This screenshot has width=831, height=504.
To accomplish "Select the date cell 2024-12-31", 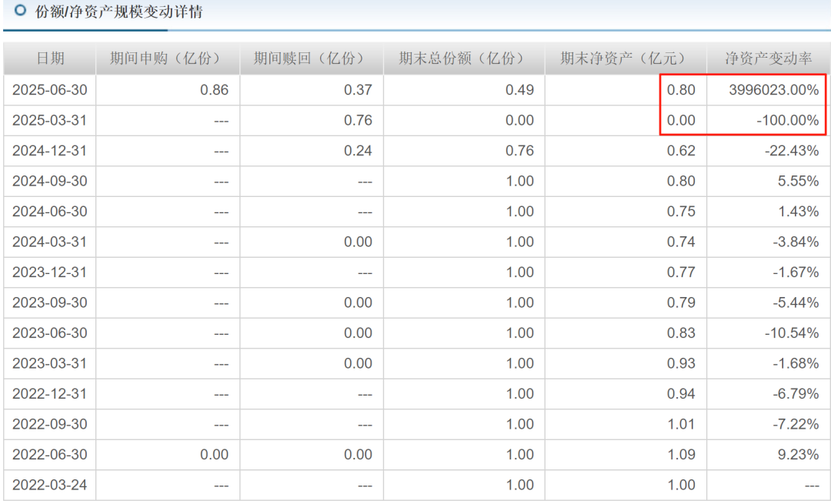I will [50, 151].
